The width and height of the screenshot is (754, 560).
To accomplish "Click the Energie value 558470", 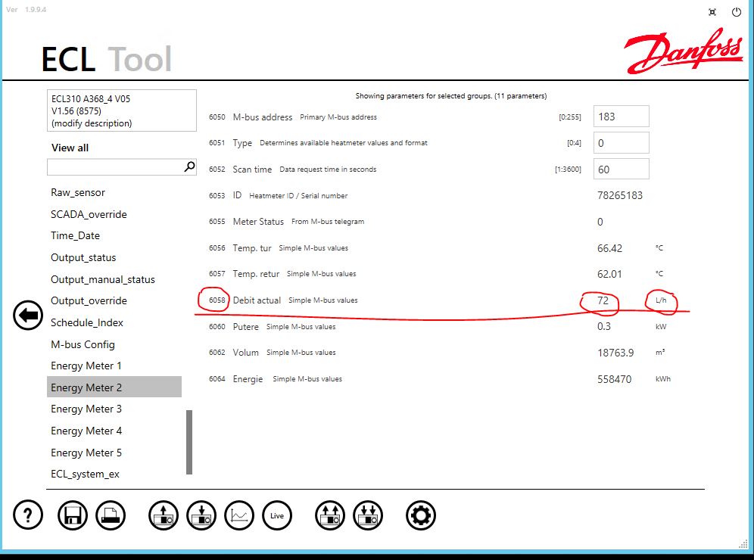I will (614, 379).
